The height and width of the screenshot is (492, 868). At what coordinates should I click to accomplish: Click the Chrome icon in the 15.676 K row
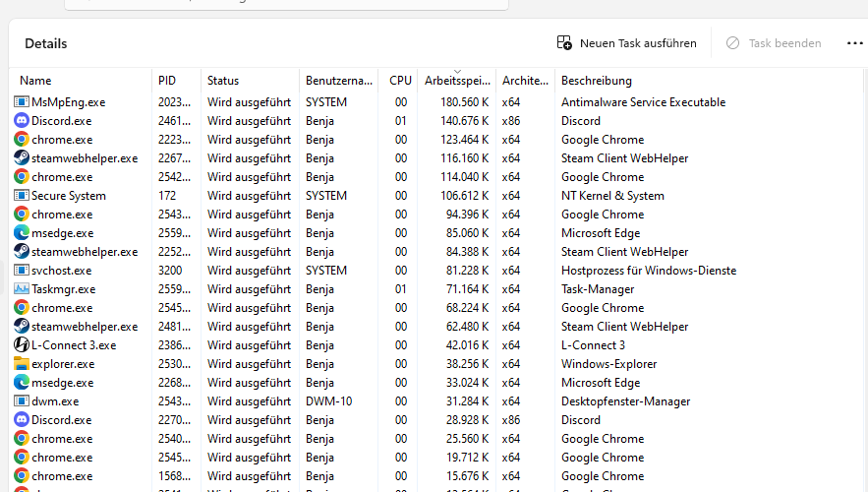(x=21, y=476)
